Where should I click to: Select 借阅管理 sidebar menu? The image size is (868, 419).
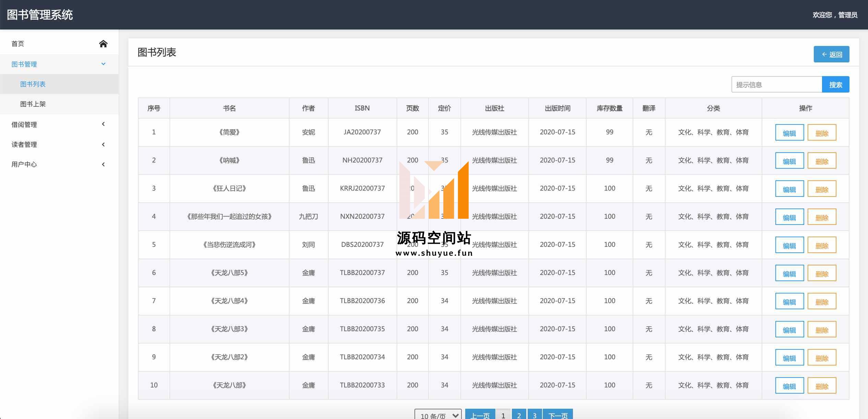tap(59, 124)
